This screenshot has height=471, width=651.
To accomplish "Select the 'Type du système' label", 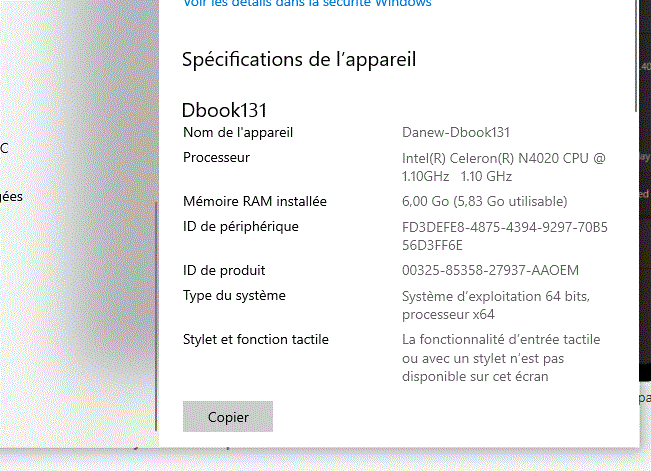I will point(234,295).
